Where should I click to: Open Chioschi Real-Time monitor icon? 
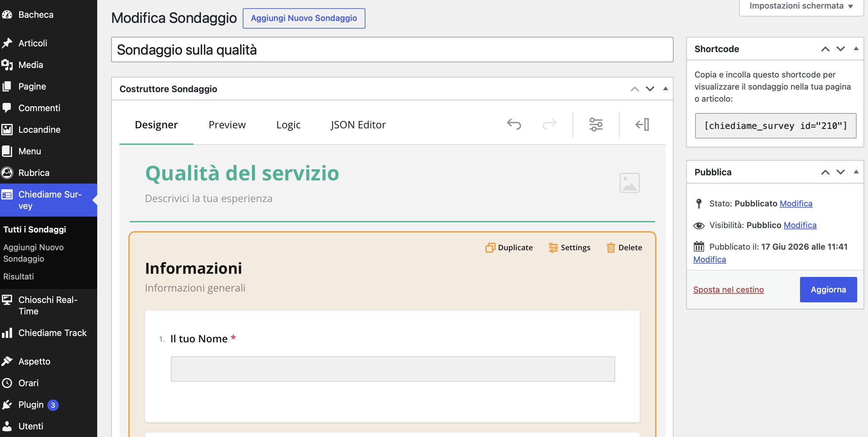tap(7, 300)
